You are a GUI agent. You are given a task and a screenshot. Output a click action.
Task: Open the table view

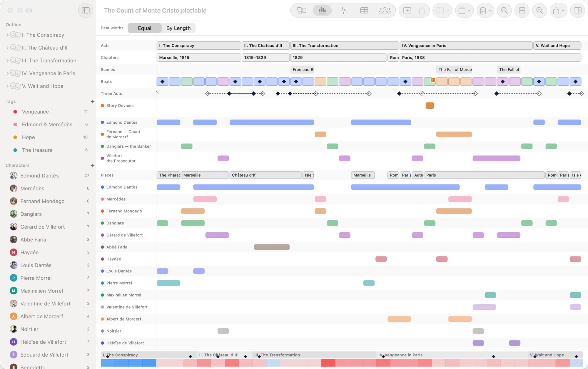point(364,10)
